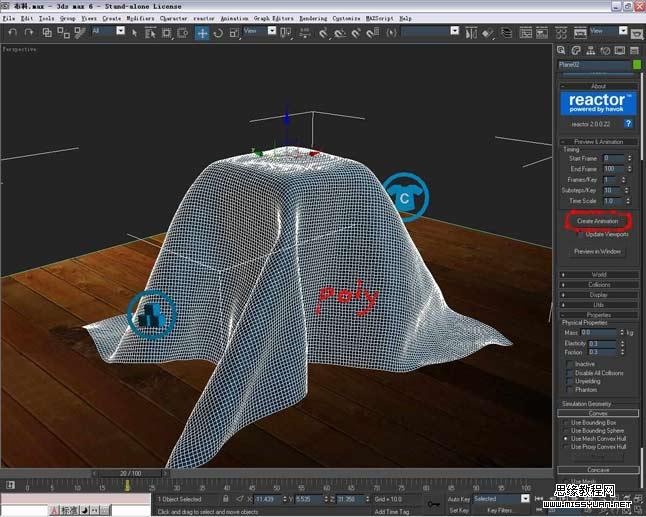Image resolution: width=646 pixels, height=517 pixels.
Task: Click the Redo arrow icon
Action: pos(28,33)
